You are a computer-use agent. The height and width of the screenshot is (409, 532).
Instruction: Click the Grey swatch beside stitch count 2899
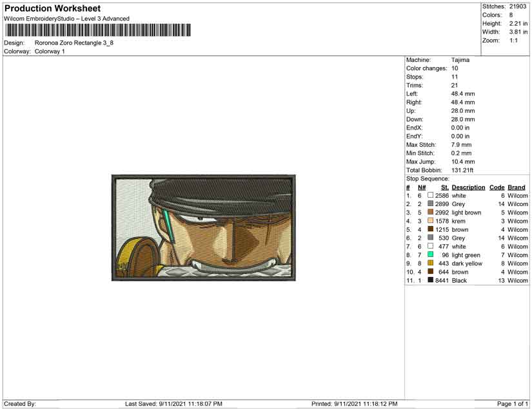(430, 204)
